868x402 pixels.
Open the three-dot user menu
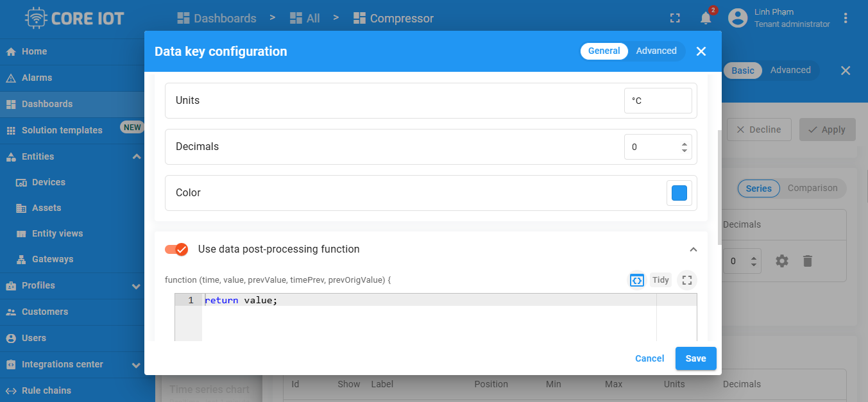pyautogui.click(x=846, y=18)
